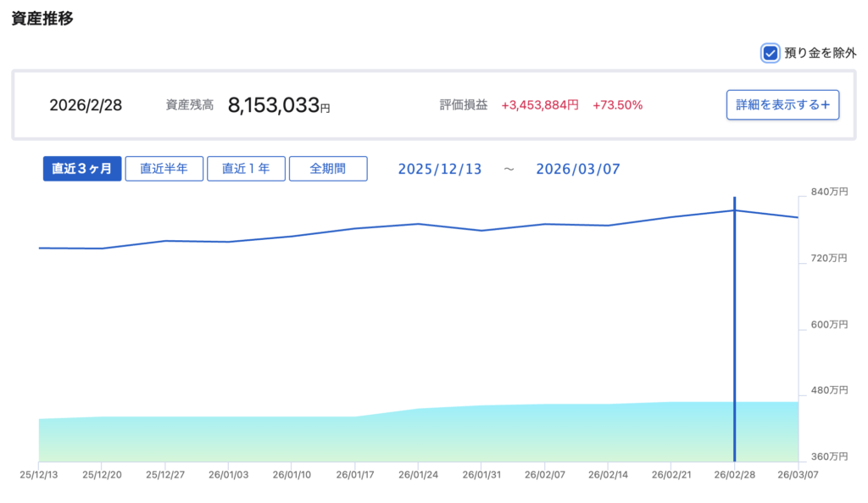
Task: Expand details with 詳細を表示する+ button
Action: pos(782,105)
